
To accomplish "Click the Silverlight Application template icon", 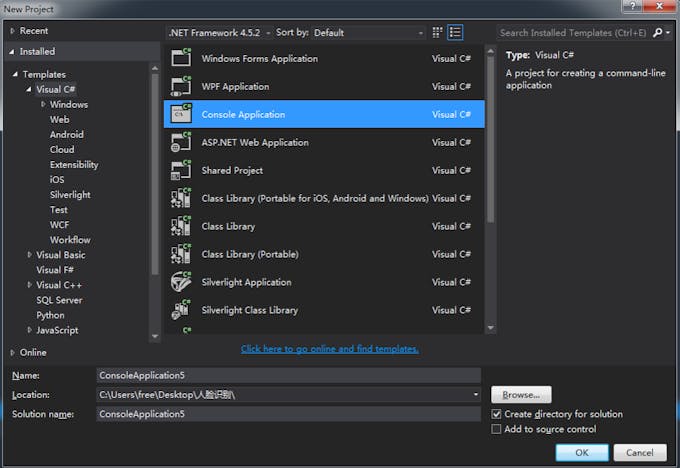I will pos(181,282).
